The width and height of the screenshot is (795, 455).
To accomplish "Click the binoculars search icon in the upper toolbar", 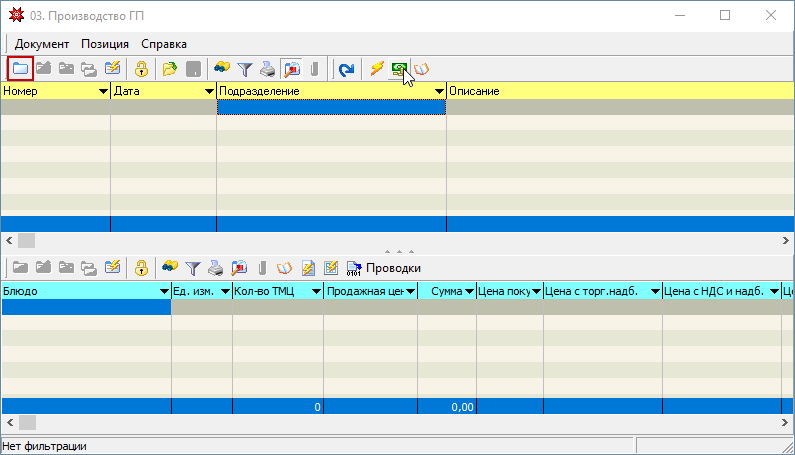I will [x=222, y=69].
